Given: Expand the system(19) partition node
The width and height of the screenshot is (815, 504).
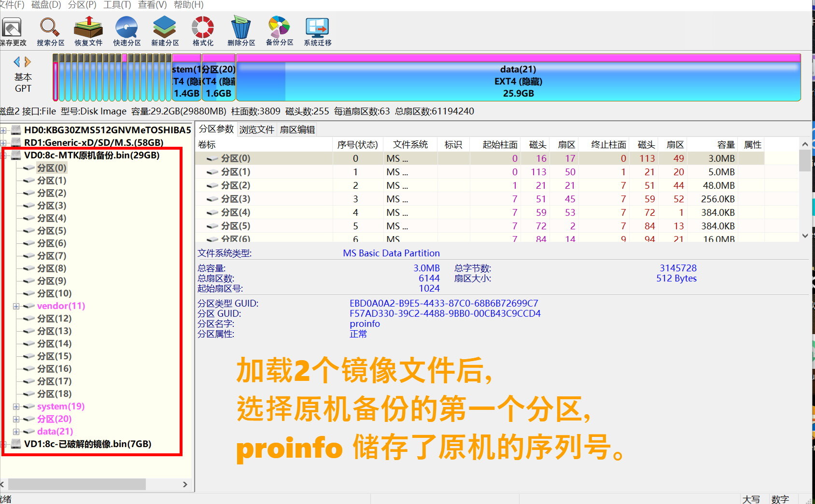Looking at the screenshot, I should (16, 406).
